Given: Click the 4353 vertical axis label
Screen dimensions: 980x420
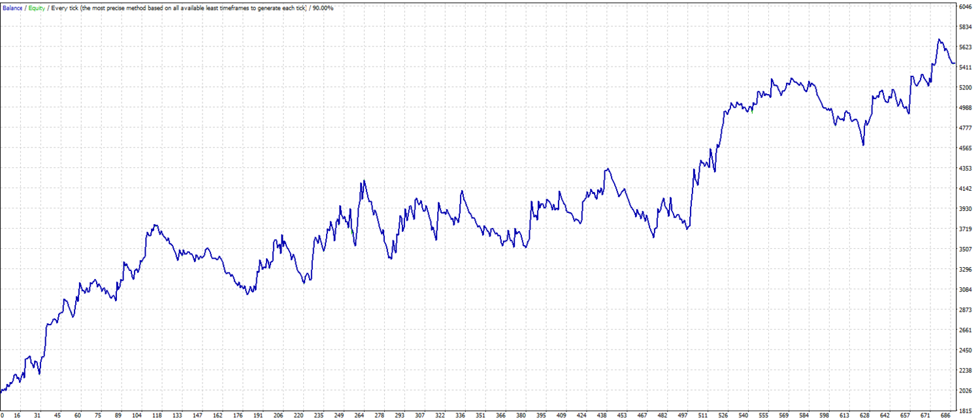Looking at the screenshot, I should point(965,169).
